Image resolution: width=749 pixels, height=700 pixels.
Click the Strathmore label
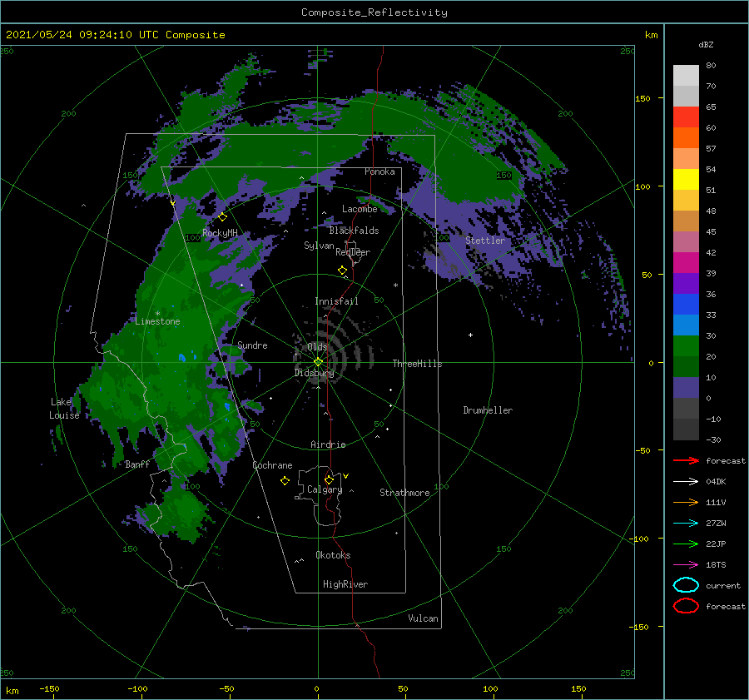pos(404,493)
